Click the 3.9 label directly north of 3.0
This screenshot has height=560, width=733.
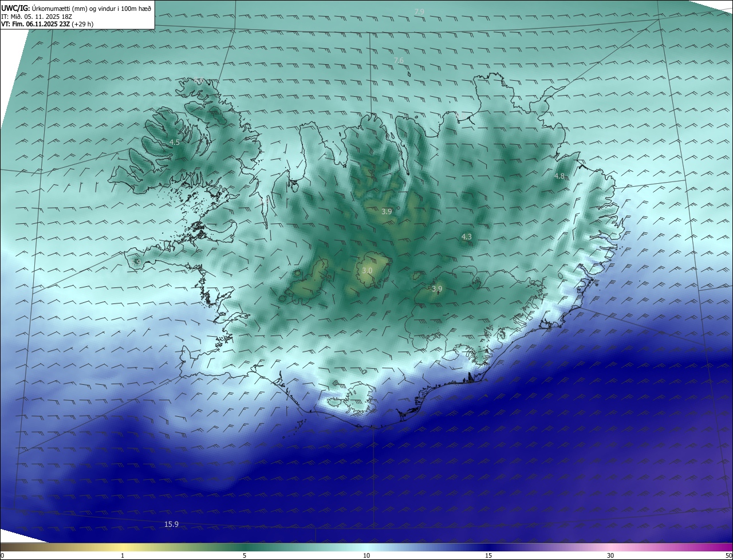point(387,211)
